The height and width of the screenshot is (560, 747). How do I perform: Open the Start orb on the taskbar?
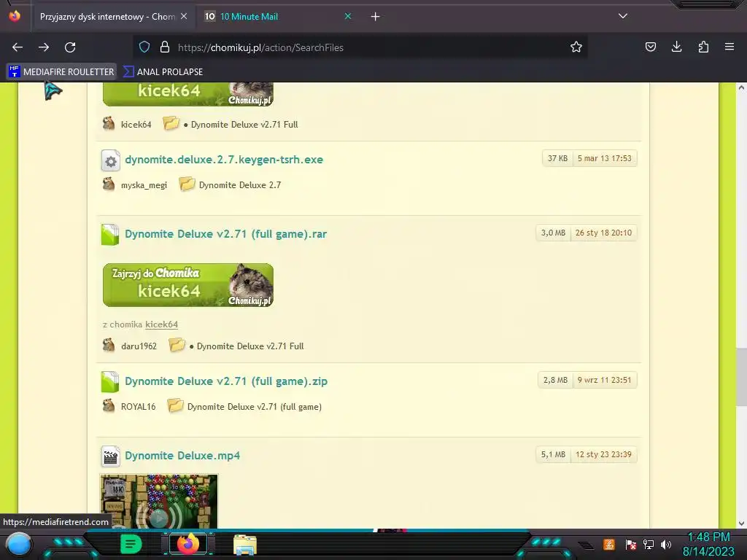coord(19,544)
